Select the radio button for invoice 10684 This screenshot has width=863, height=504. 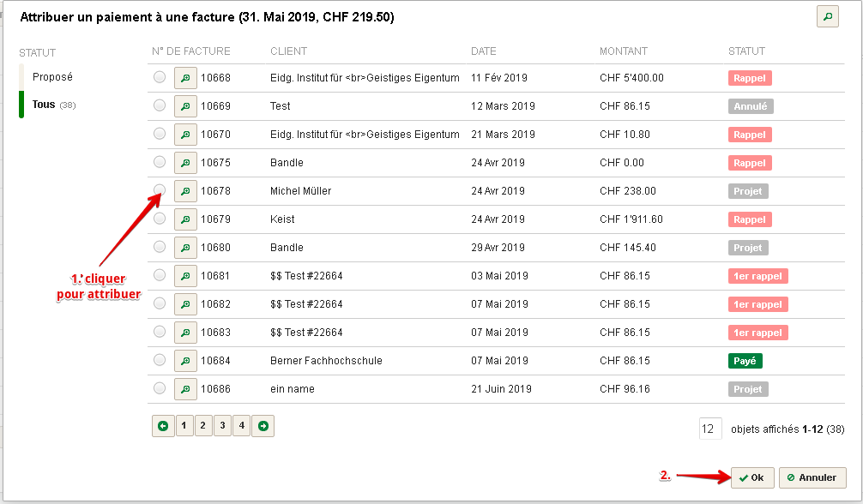tap(160, 360)
